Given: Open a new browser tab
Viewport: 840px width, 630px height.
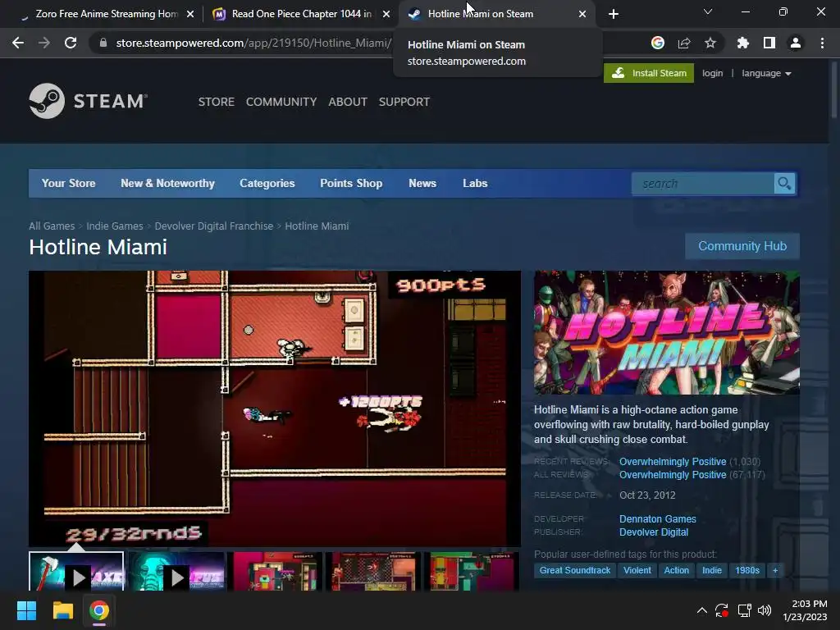Looking at the screenshot, I should tap(614, 14).
